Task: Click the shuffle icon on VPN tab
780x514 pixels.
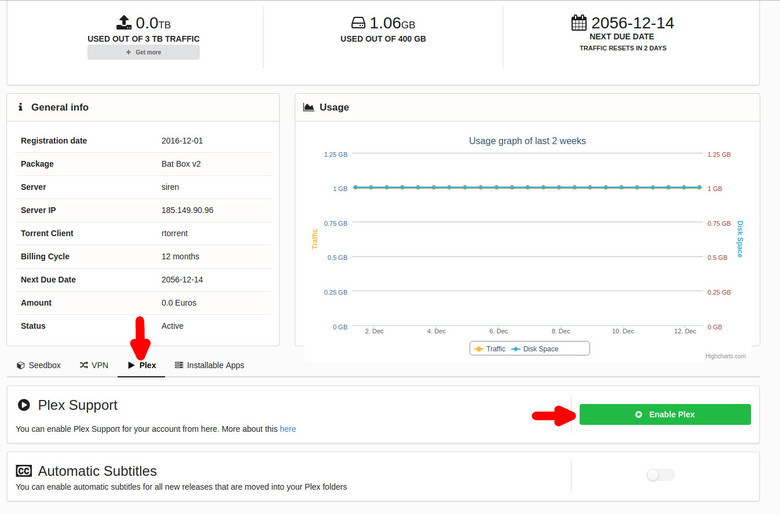Action: tap(84, 365)
